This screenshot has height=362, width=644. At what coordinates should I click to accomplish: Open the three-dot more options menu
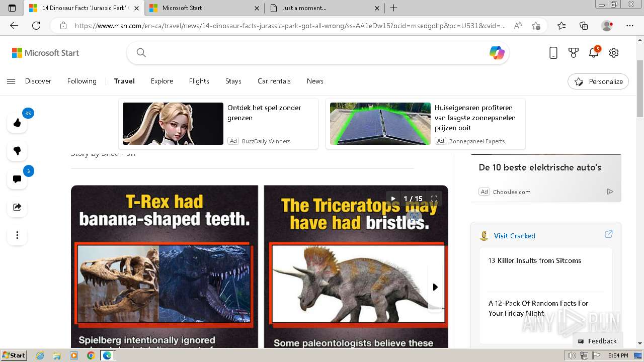(17, 235)
